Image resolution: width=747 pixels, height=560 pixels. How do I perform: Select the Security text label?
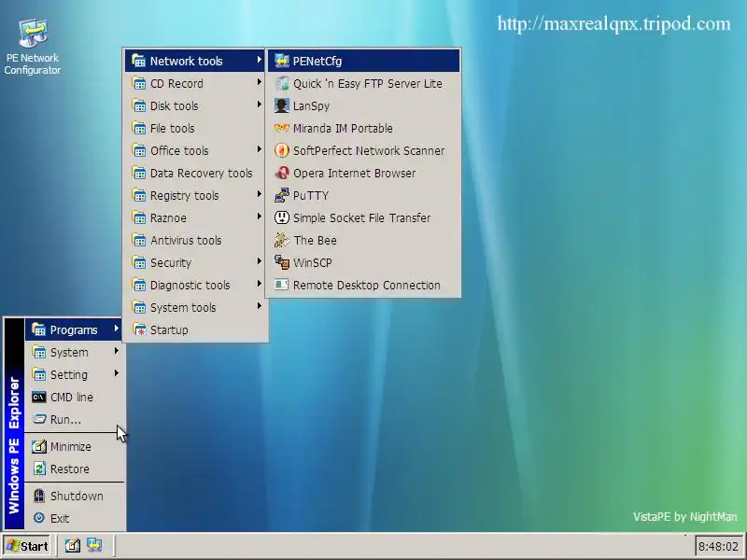point(171,263)
